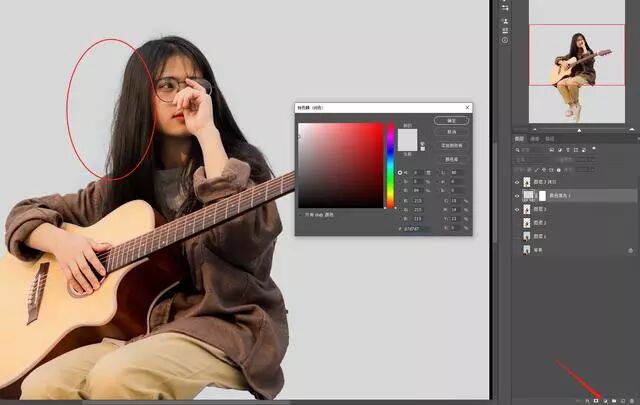Viewport: 640px width, 405px height.
Task: Click the Navigator zoom in mountain icon
Action: pyautogui.click(x=632, y=129)
